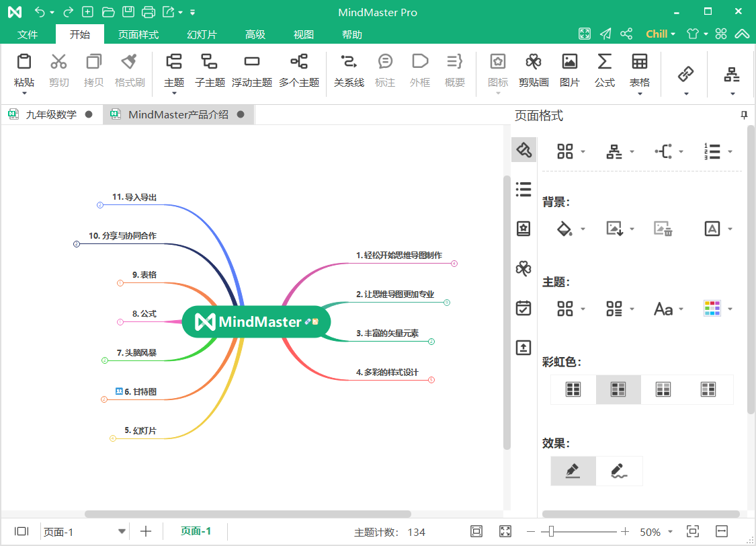Click the Fit to page icon in status bar
756x546 pixels.
[x=476, y=531]
